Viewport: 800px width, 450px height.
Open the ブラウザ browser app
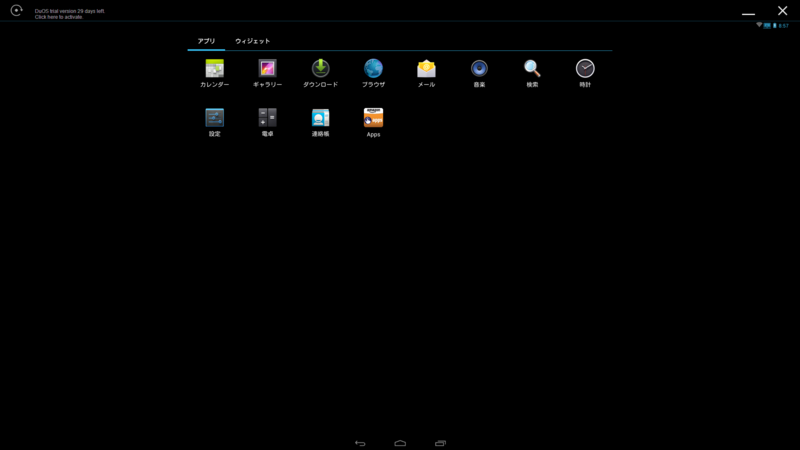pyautogui.click(x=373, y=73)
